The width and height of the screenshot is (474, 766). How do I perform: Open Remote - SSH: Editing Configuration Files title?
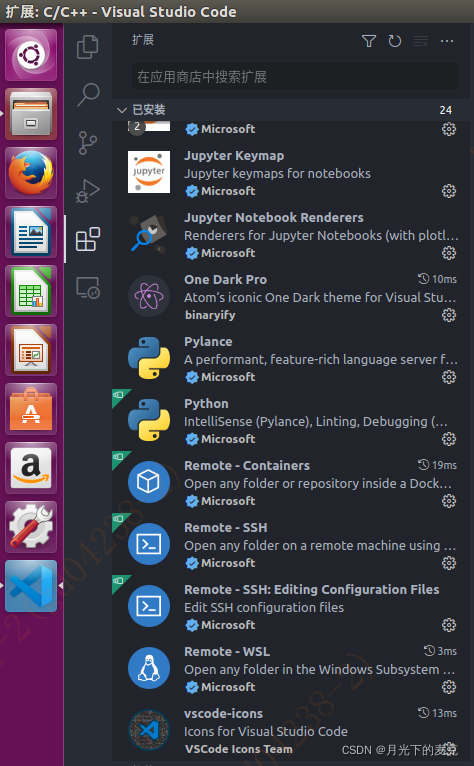click(x=312, y=590)
